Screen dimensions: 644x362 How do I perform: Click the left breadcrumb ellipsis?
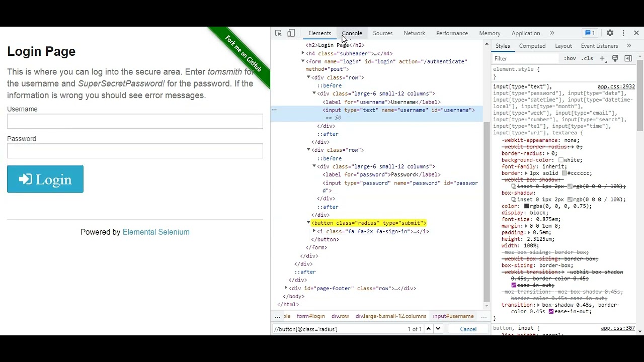pos(277,316)
